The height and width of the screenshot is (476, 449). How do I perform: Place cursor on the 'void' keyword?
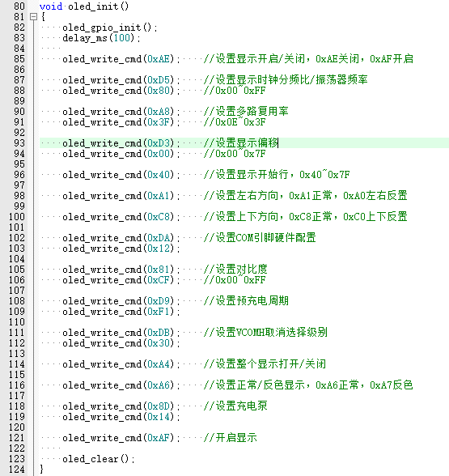[51, 6]
